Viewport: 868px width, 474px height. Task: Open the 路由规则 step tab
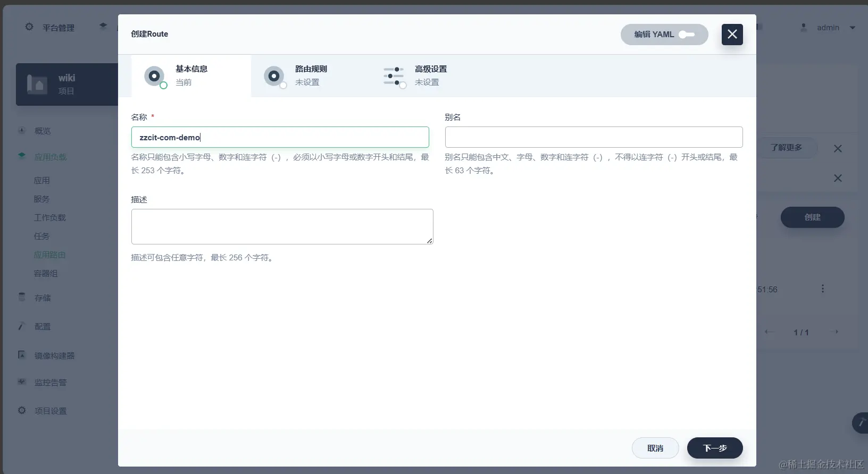click(311, 75)
